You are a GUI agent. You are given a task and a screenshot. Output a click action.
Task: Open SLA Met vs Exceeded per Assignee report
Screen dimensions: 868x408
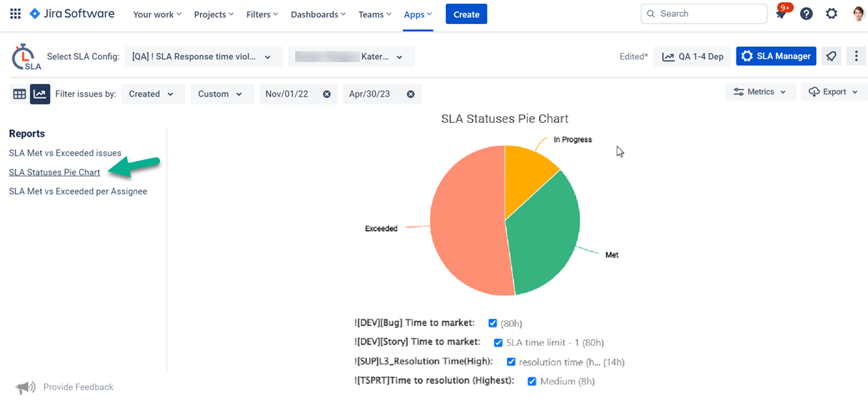pyautogui.click(x=78, y=192)
